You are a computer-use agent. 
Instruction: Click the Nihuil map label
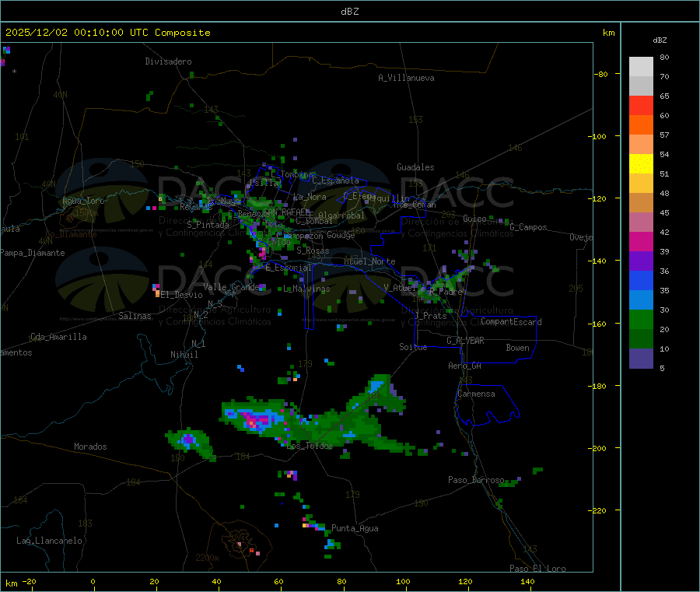pos(184,355)
